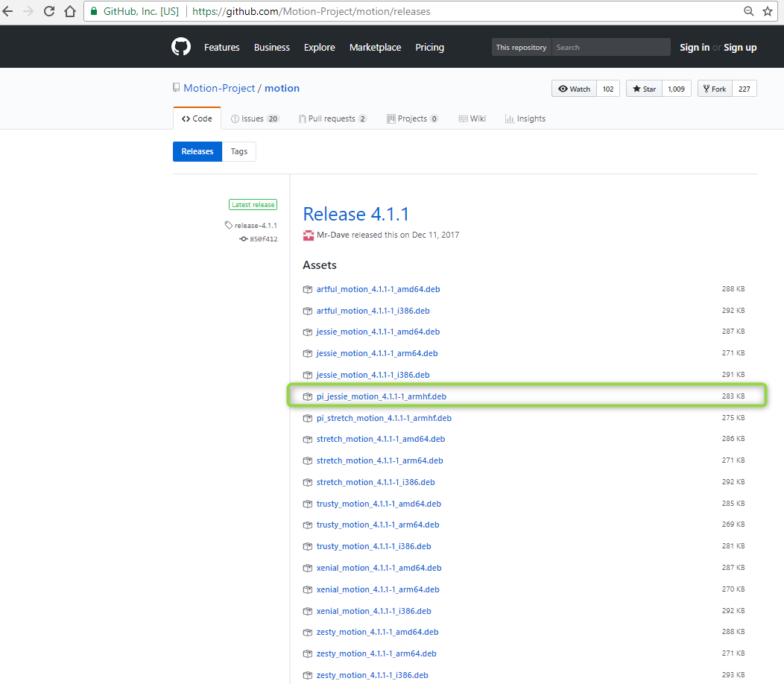
Task: Open Features in GitHub header
Action: (221, 47)
